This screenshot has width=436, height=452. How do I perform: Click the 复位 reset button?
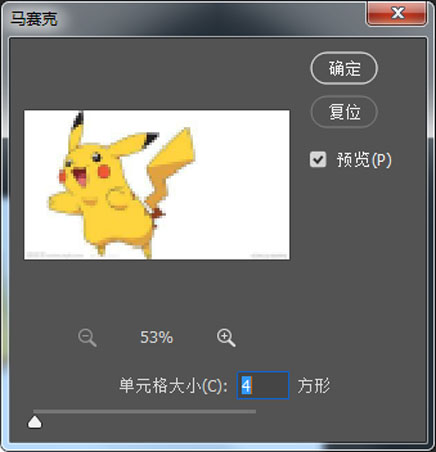pyautogui.click(x=344, y=112)
